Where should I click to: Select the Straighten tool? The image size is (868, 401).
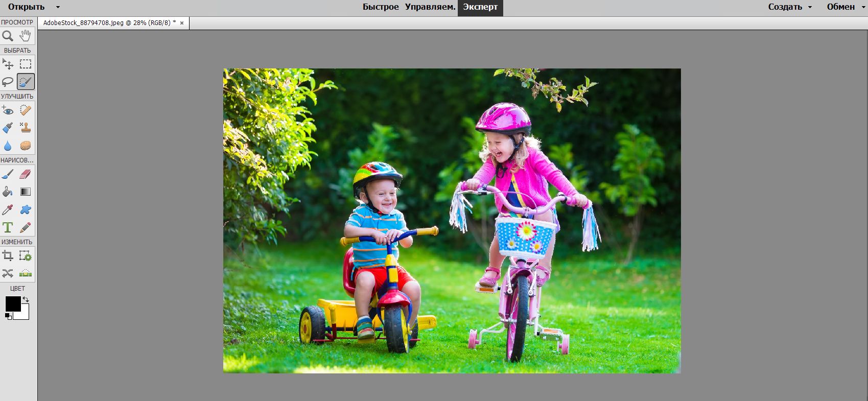tap(25, 274)
